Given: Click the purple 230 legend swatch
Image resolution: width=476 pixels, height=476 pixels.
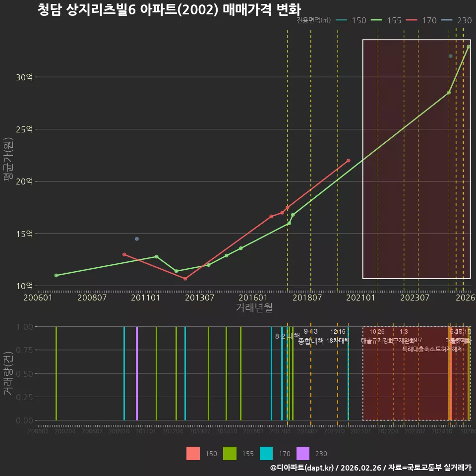Looking at the screenshot, I should click(x=303, y=454).
